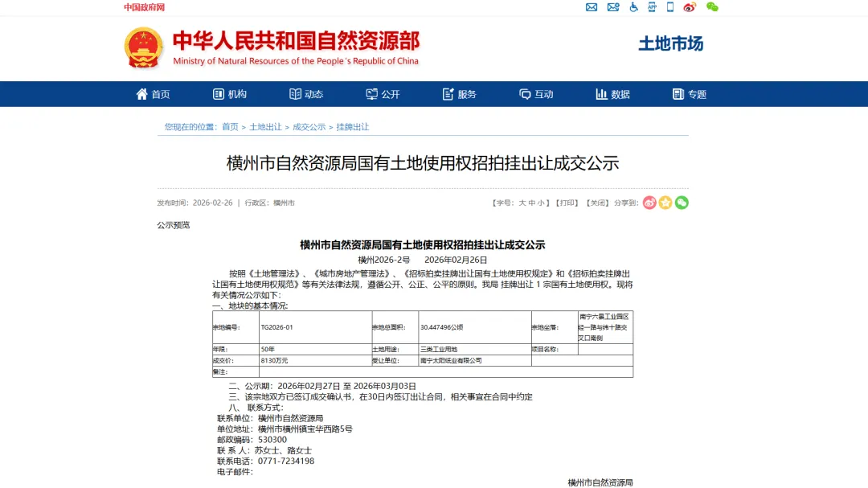The width and height of the screenshot is (868, 488).
Task: Set font size to 中
Action: click(531, 203)
